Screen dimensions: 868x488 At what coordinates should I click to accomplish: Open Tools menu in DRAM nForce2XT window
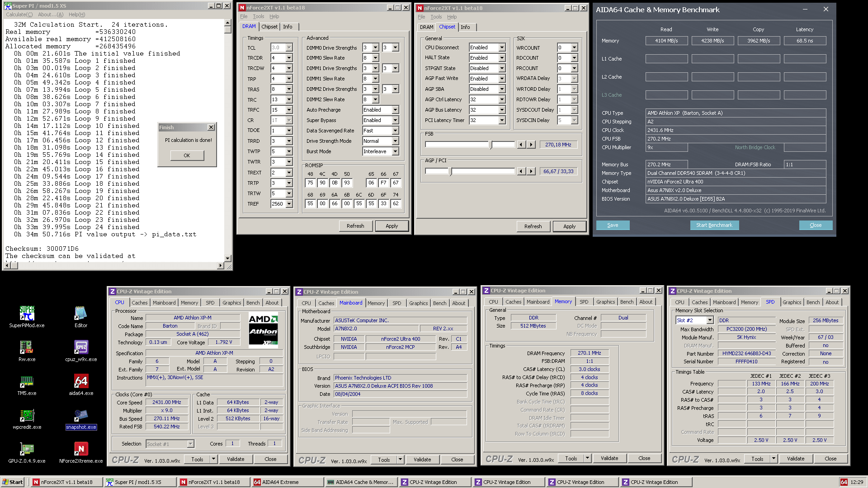click(x=259, y=16)
